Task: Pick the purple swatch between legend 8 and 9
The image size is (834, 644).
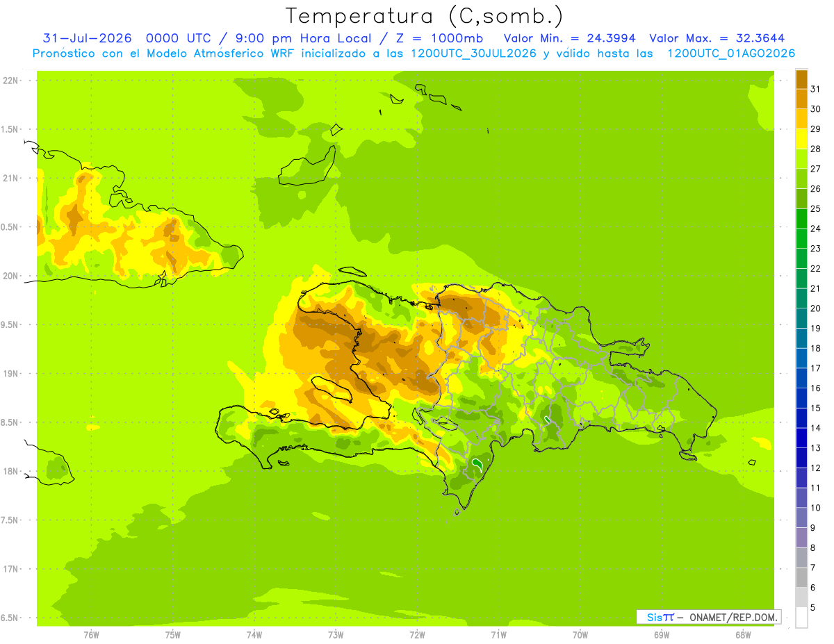Action: point(801,538)
